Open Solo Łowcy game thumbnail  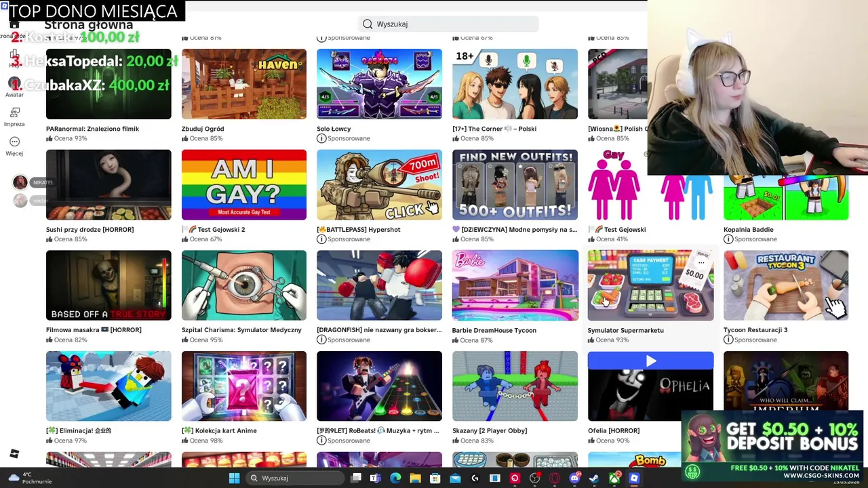[x=379, y=84]
